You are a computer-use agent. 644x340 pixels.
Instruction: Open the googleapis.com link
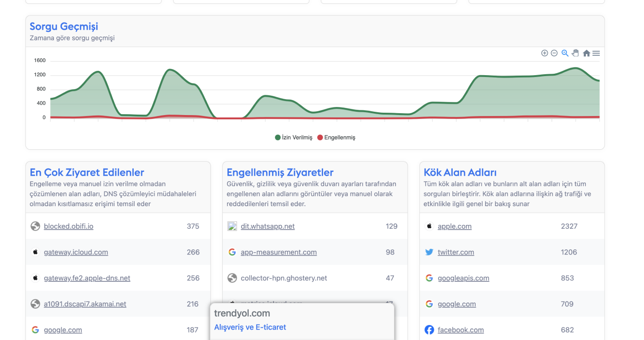pyautogui.click(x=463, y=278)
